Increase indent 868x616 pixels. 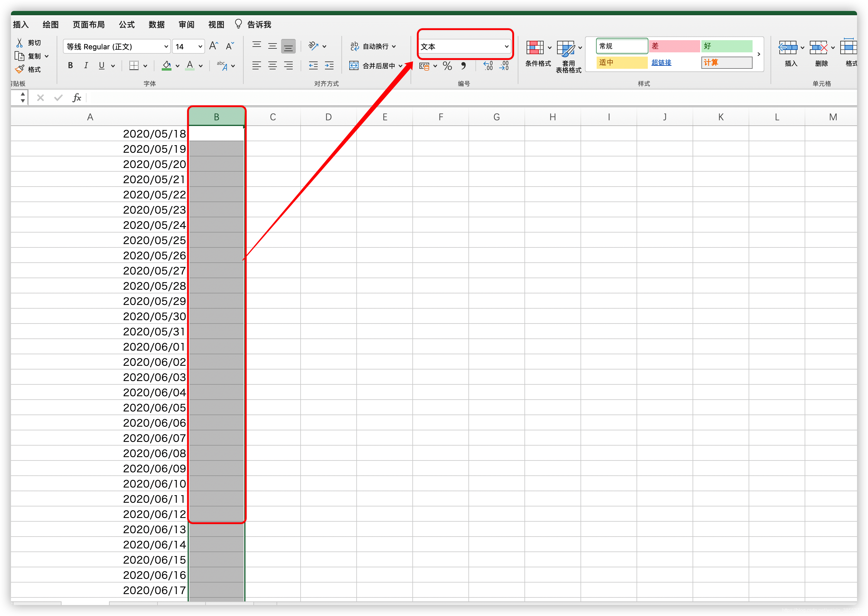[x=329, y=66]
